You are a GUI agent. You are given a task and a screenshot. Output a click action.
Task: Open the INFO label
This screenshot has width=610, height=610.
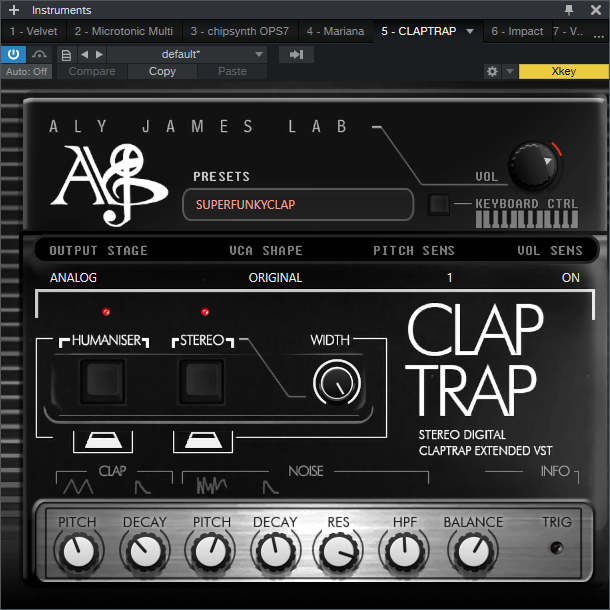click(x=555, y=471)
